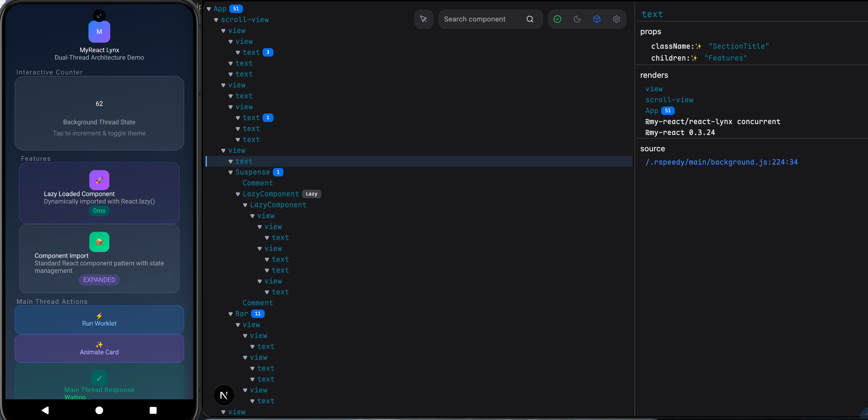Tap the Features section title in phone
The width and height of the screenshot is (868, 420).
(36, 159)
